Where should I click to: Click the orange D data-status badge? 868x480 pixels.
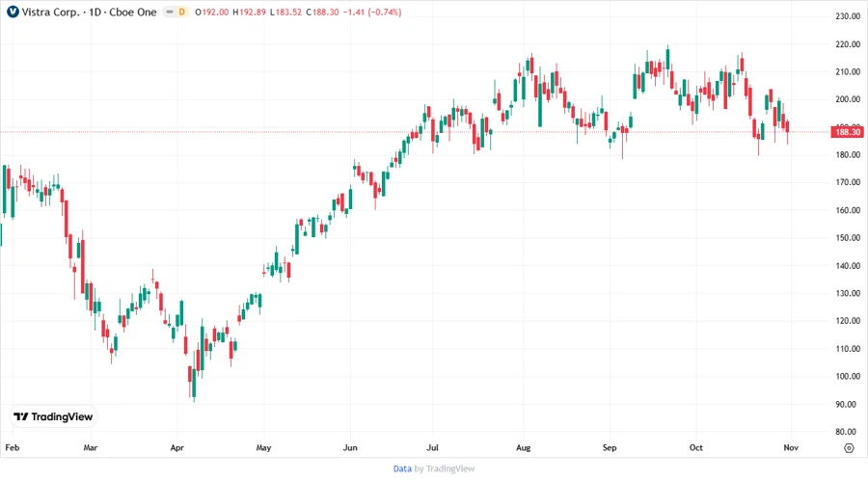click(181, 13)
